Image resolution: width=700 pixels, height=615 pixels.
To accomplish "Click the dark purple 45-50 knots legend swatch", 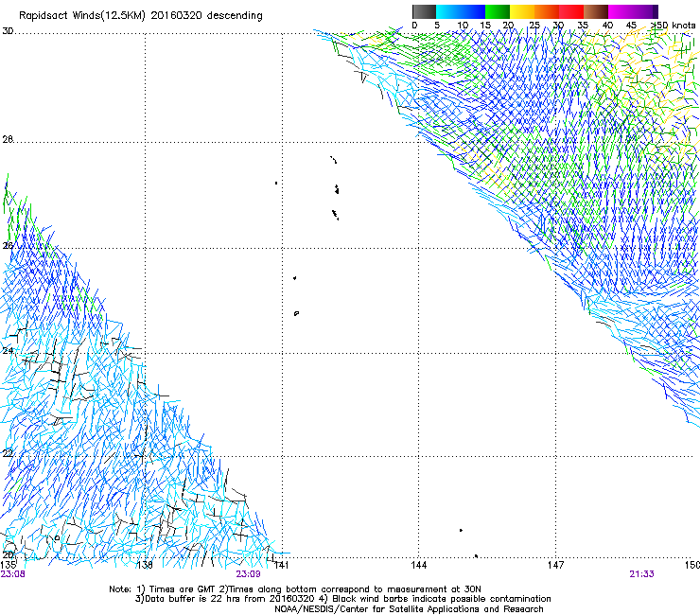I will coord(645,11).
